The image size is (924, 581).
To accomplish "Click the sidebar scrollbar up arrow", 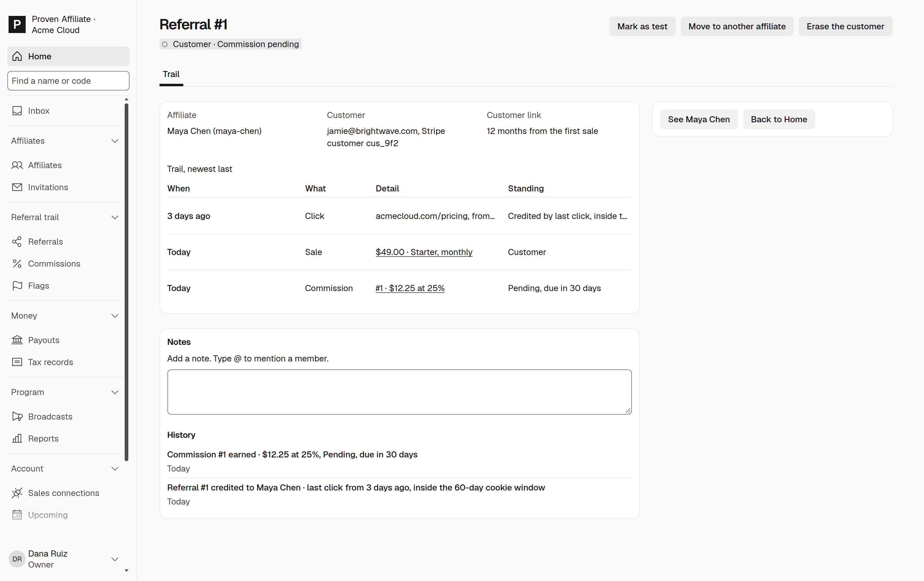I will [126, 99].
